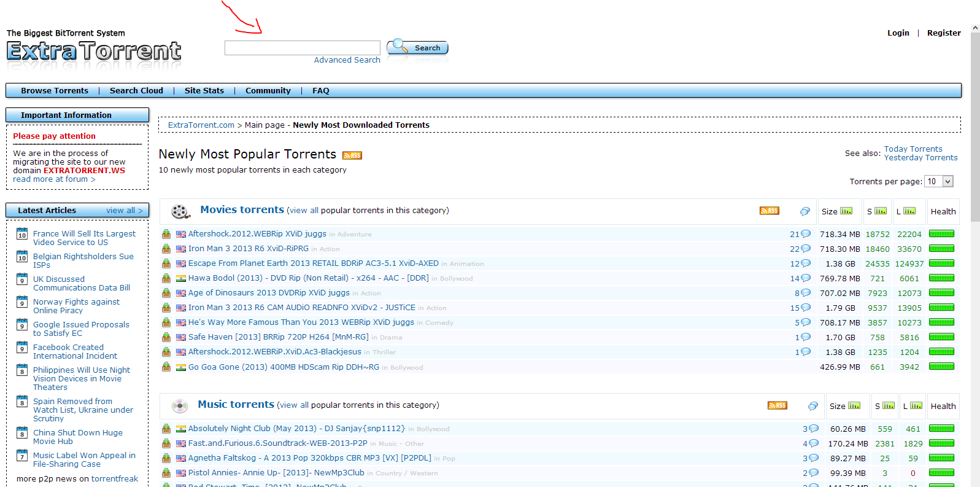Click Animation category link for Escape From Planet Earth

[x=466, y=264]
